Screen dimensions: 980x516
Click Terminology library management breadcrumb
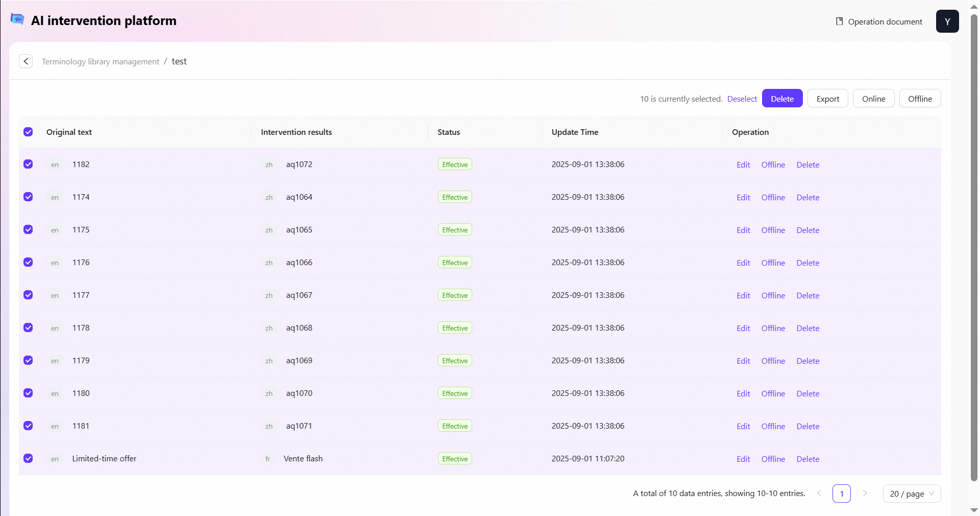[x=101, y=62]
